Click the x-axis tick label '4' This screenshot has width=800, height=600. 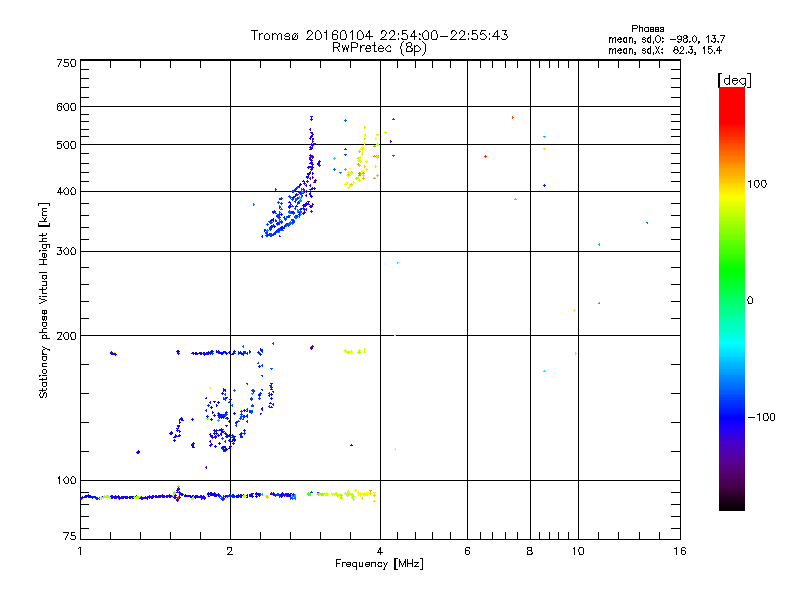[380, 551]
